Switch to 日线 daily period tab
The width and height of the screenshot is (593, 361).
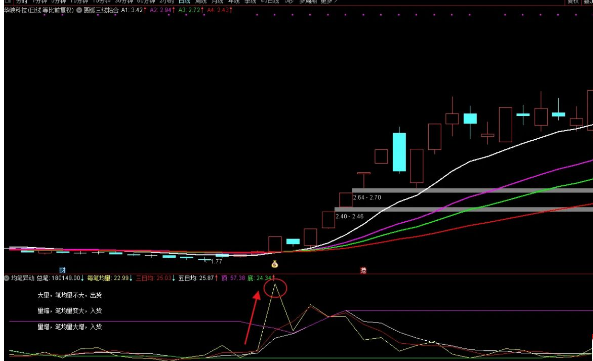[x=184, y=2]
